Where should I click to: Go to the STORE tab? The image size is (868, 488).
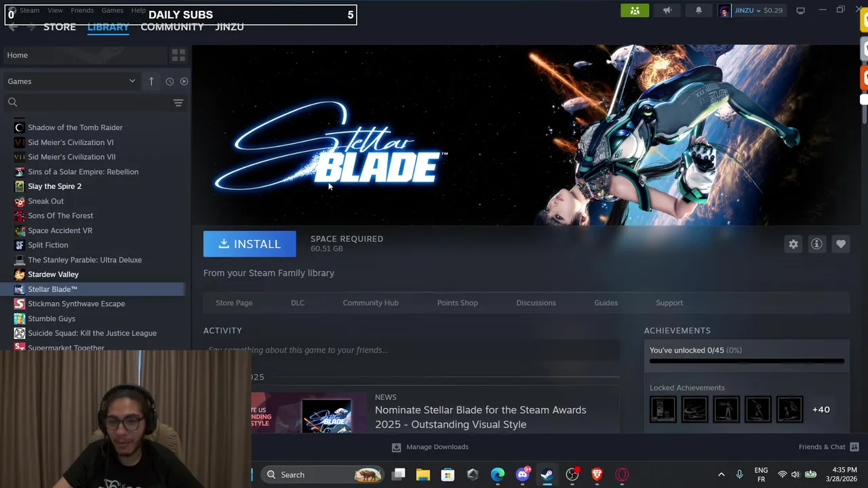tap(60, 26)
